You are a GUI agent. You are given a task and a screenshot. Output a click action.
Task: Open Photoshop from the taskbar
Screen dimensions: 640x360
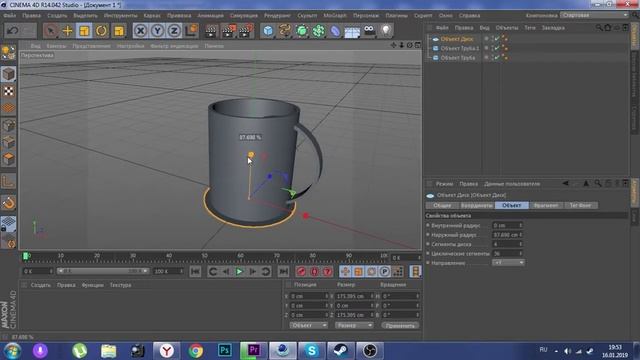224,350
